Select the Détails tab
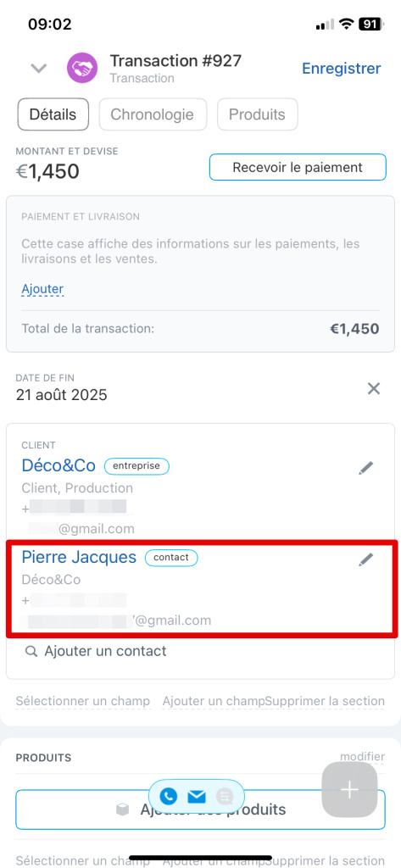 click(x=53, y=114)
